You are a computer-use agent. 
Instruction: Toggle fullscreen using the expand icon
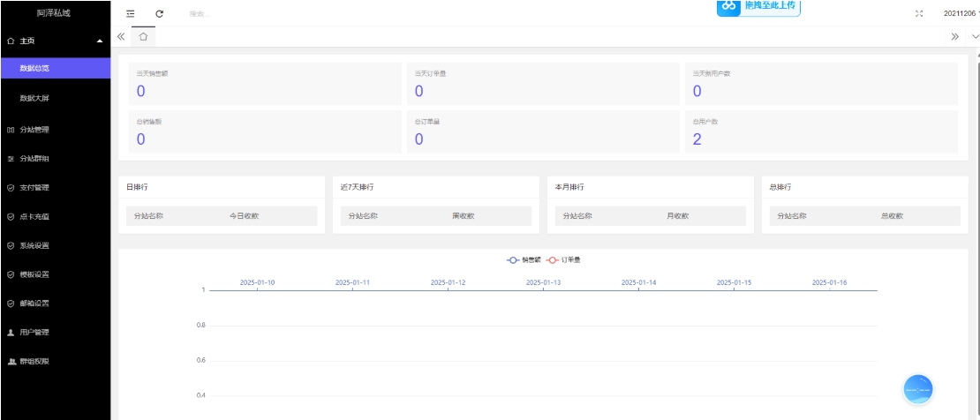pos(919,14)
